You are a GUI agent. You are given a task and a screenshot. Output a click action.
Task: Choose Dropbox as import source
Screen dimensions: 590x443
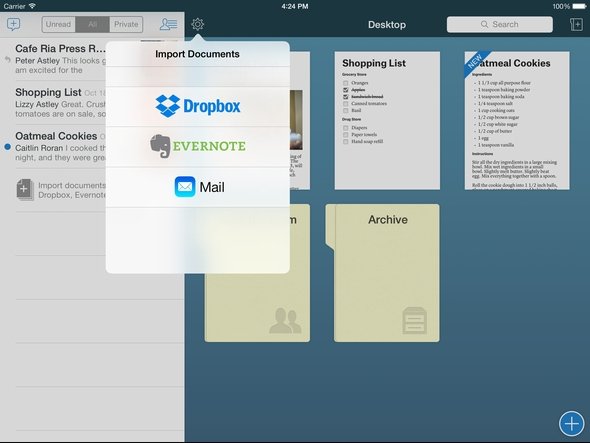pos(198,107)
